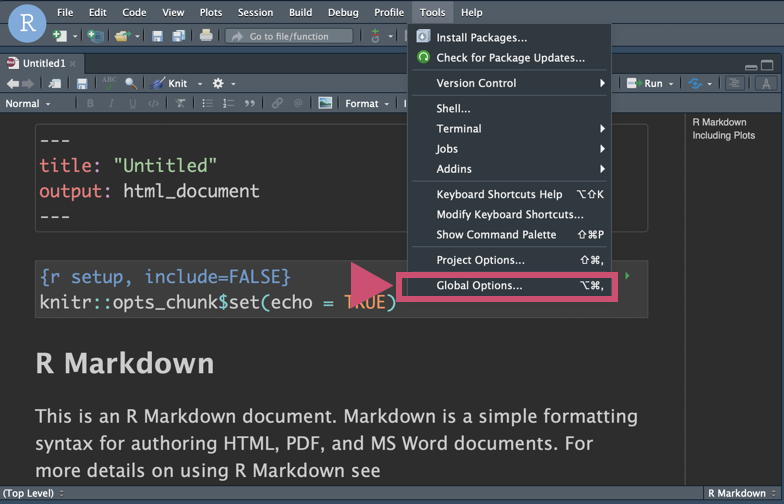This screenshot has height=504, width=784.
Task: Close the Untitled1 document tab
Action: point(73,64)
